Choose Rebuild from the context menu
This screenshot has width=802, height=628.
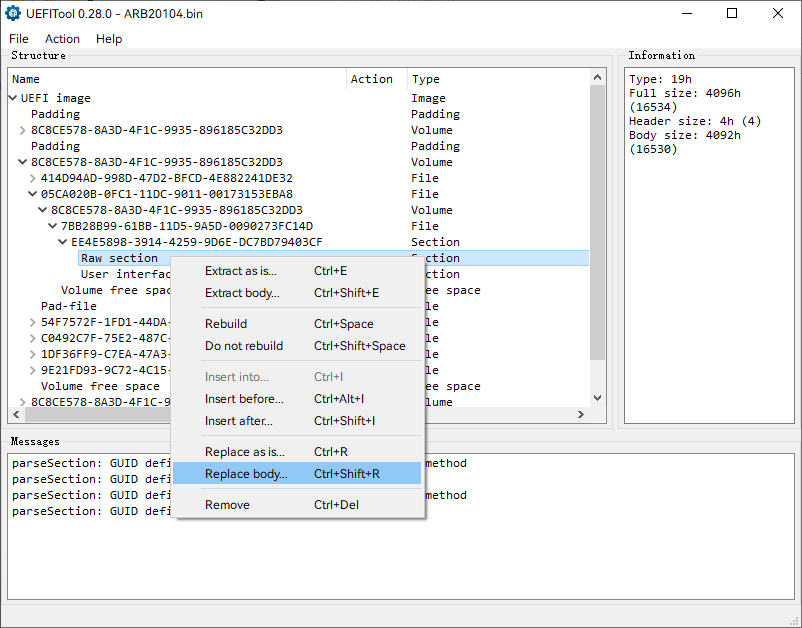[x=226, y=324]
